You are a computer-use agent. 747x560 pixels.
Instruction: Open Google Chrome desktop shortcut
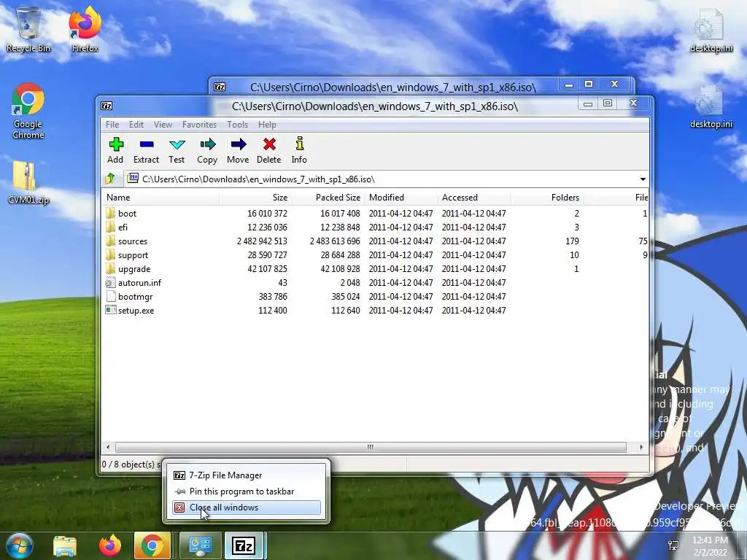pos(28,111)
